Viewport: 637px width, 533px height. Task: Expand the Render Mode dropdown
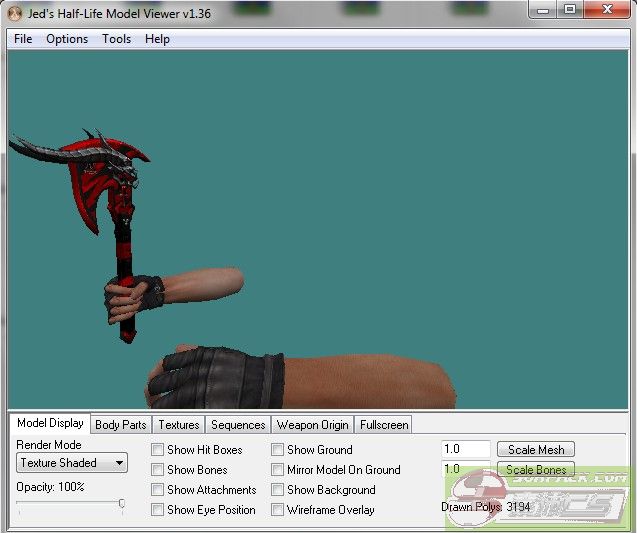click(72, 463)
